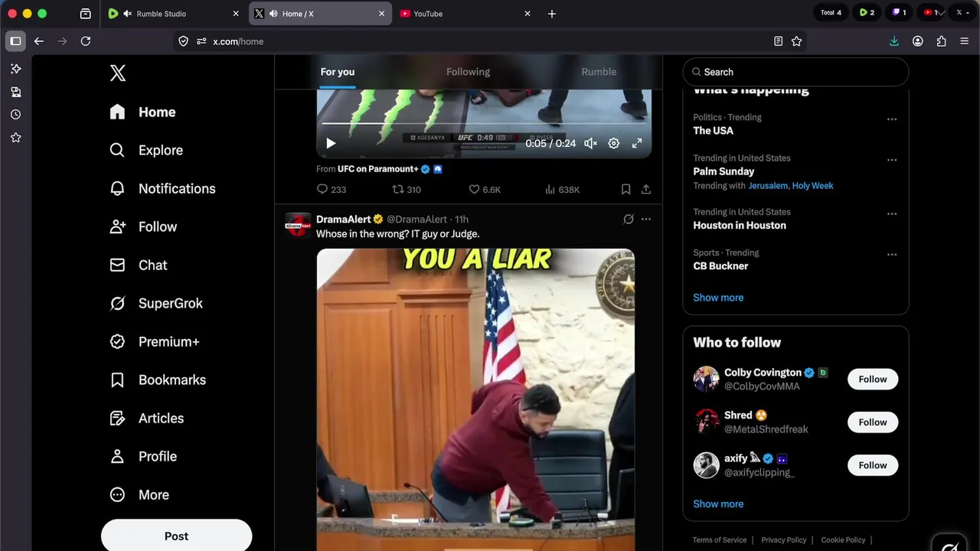Show more Who to follow suggestions
The width and height of the screenshot is (980, 551).
point(718,504)
